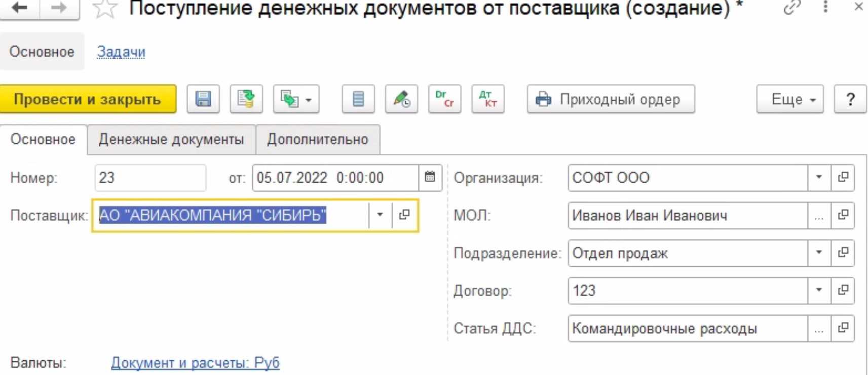Click the Подразделение field Отдел продаж
This screenshot has width=868, height=375.
(x=688, y=253)
